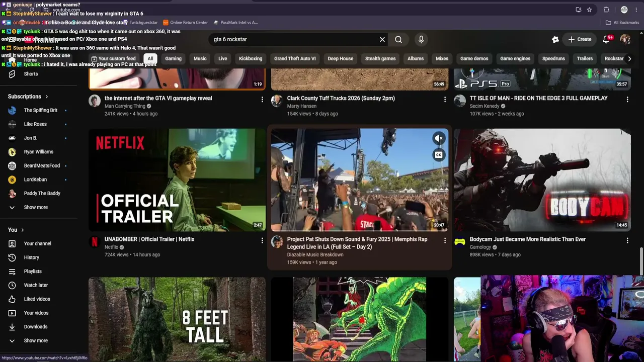Image resolution: width=644 pixels, height=362 pixels.
Task: Select the Music filter chip
Action: [200, 59]
